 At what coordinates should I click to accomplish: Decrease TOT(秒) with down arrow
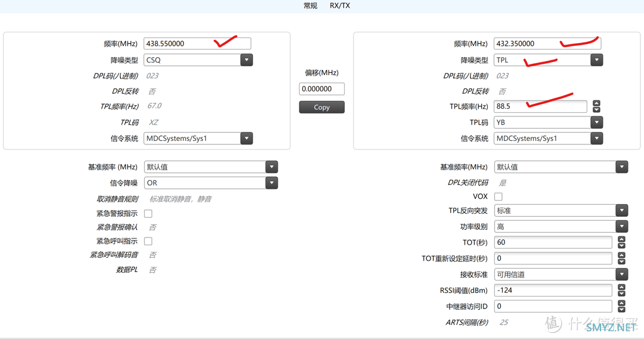click(621, 246)
